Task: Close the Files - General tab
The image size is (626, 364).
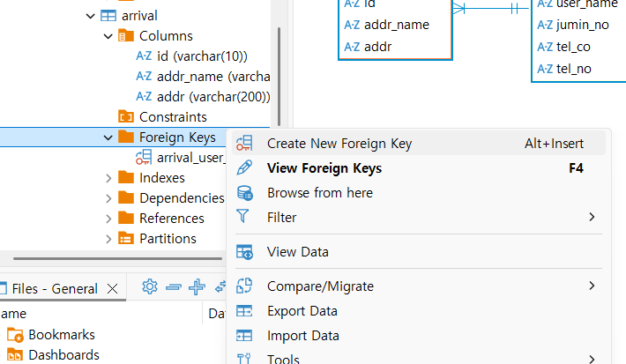Action: tap(112, 288)
